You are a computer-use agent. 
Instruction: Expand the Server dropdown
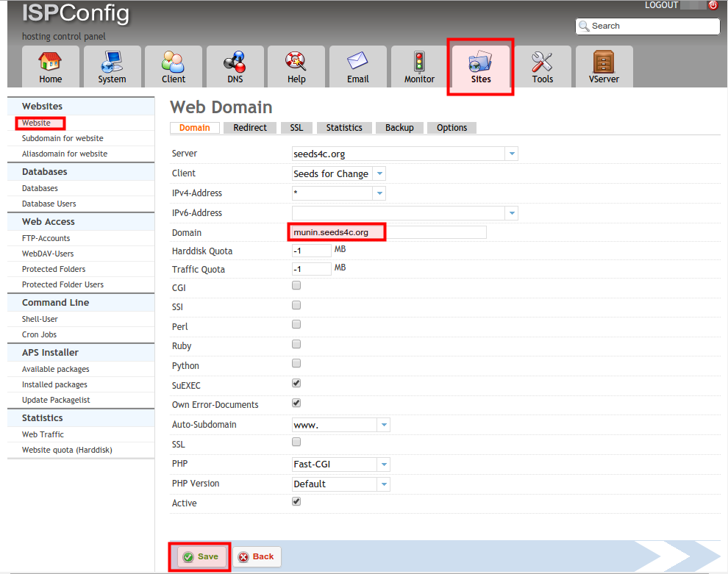click(512, 154)
